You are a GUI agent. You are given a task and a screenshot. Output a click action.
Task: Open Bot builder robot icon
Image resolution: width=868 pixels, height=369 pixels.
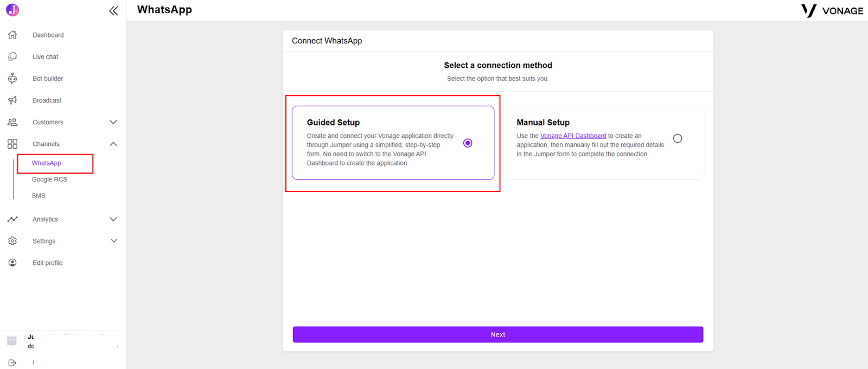12,78
